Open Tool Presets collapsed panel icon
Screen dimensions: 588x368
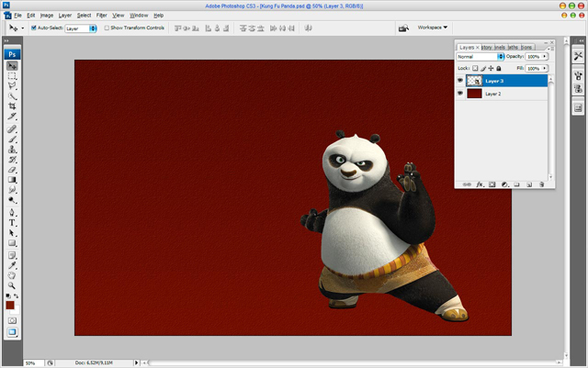point(578,56)
